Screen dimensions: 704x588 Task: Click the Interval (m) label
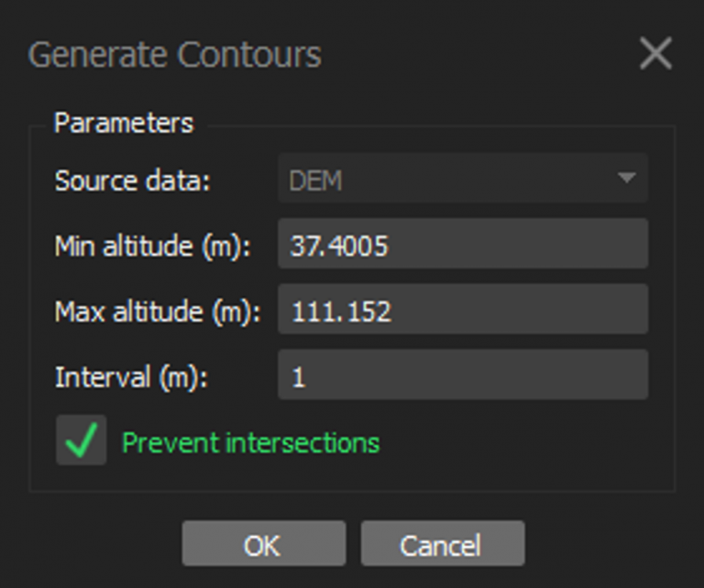tap(131, 377)
